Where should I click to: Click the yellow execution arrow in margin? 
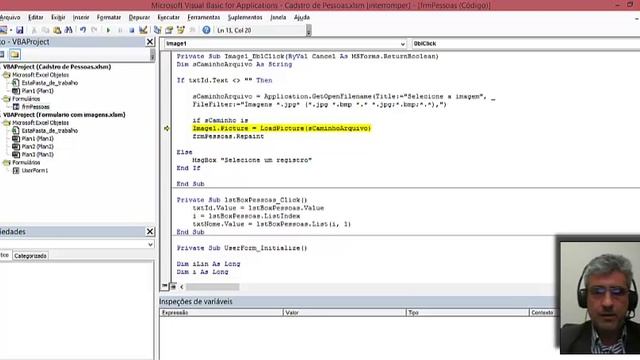tap(167, 128)
